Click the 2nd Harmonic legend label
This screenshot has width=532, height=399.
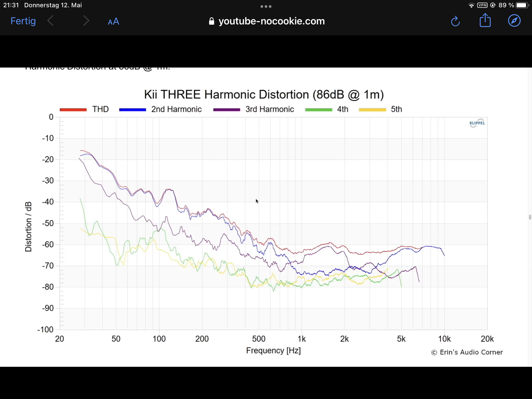176,109
